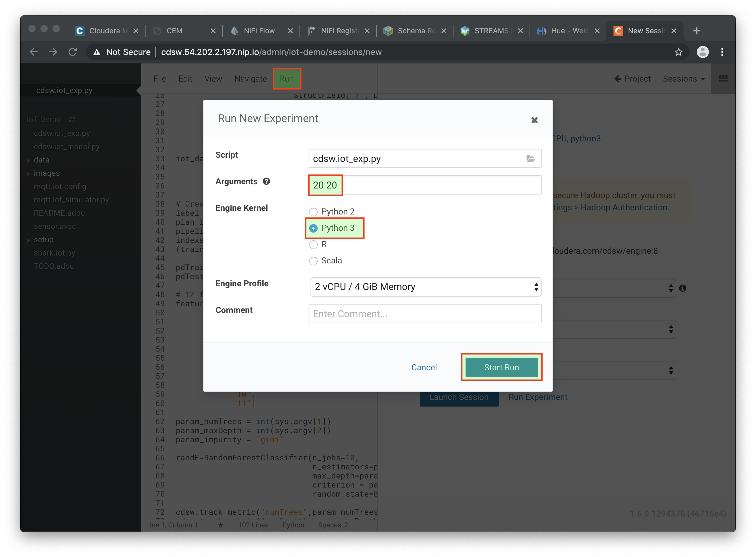Open the Chrome three-dot menu
This screenshot has width=756, height=557.
tap(722, 52)
